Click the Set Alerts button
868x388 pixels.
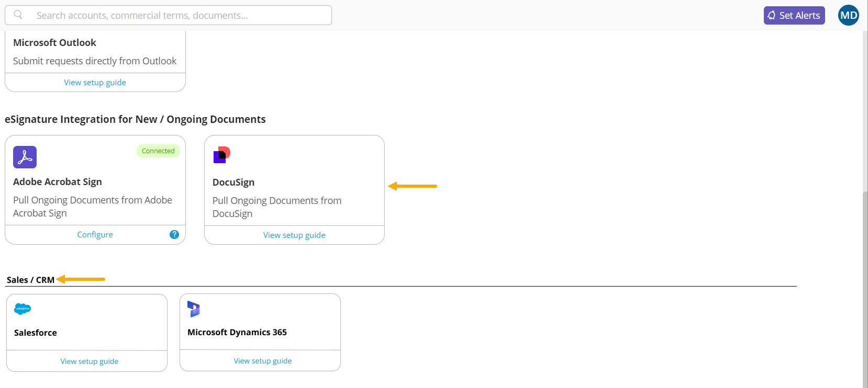pyautogui.click(x=794, y=15)
